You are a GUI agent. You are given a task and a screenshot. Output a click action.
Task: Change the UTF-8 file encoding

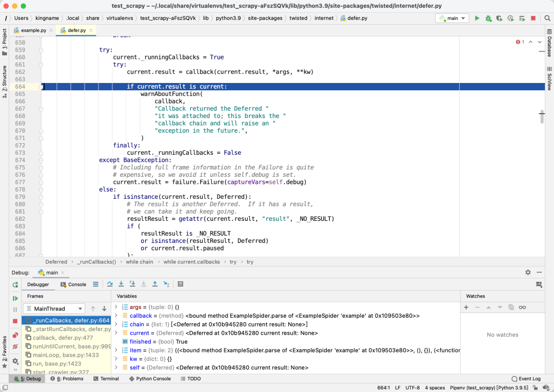point(412,388)
